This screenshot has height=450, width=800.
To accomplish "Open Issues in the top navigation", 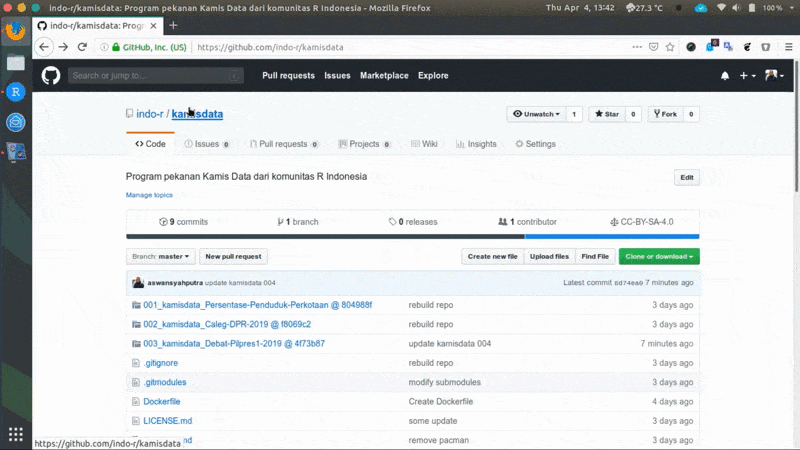I will click(x=337, y=76).
